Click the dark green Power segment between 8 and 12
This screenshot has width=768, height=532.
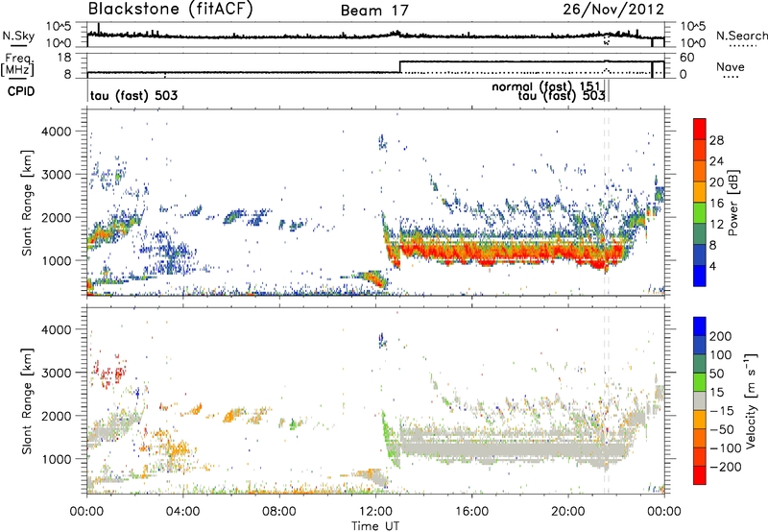click(700, 233)
